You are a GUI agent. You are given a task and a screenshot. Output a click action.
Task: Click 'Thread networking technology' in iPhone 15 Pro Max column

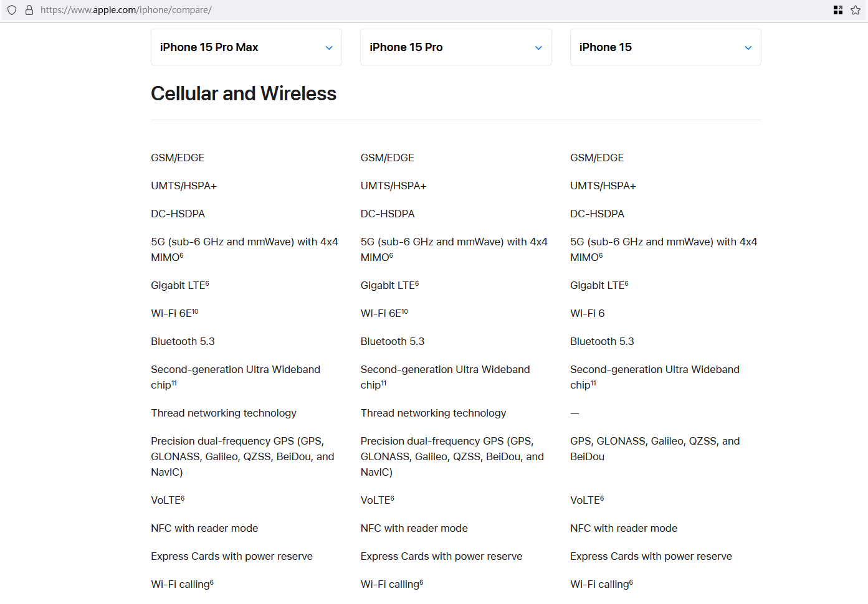click(x=224, y=413)
